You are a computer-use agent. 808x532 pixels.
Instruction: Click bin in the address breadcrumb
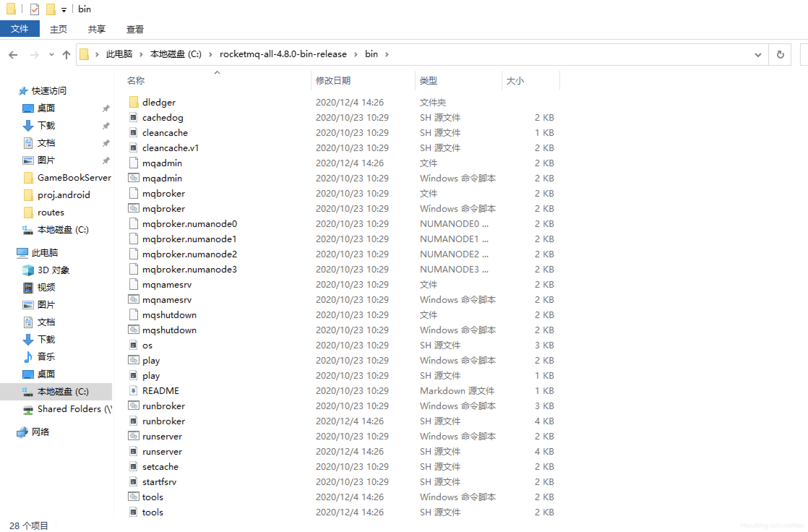(371, 54)
